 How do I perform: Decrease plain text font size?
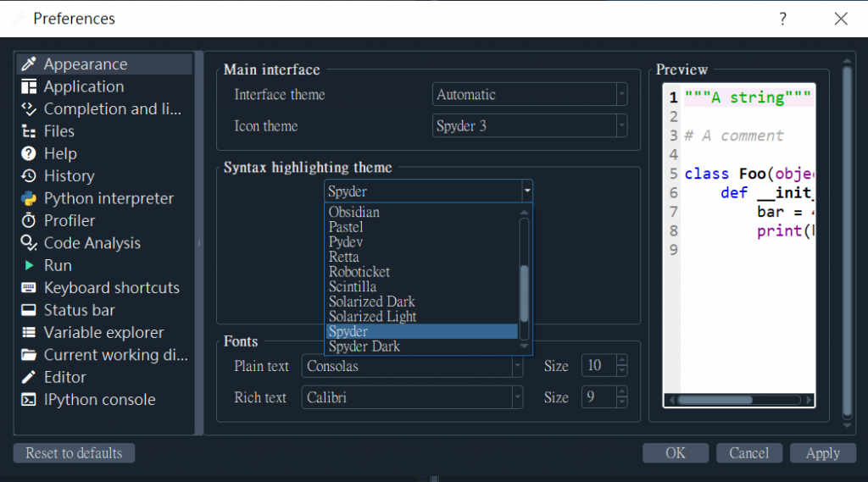pyautogui.click(x=622, y=371)
